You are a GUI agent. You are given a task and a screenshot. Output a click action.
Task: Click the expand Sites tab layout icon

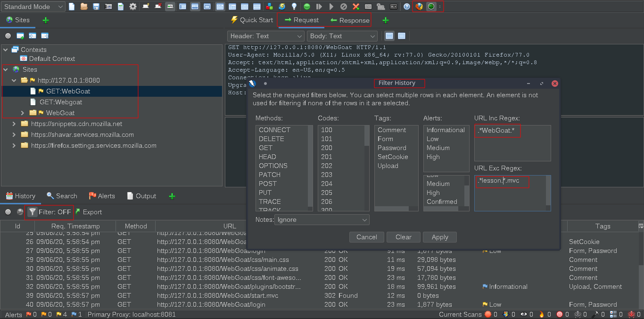[x=182, y=7]
